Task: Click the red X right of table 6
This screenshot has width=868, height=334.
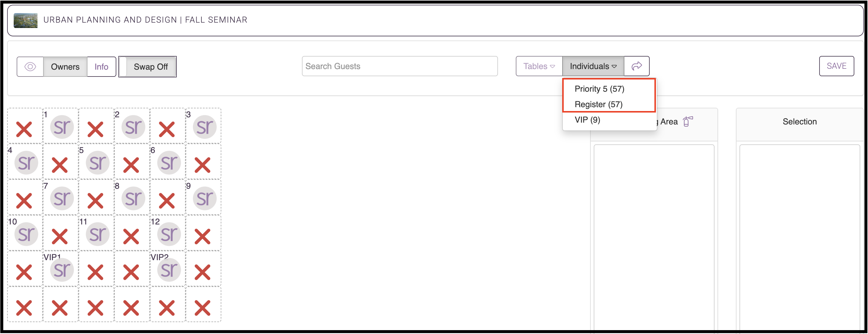Action: click(203, 165)
